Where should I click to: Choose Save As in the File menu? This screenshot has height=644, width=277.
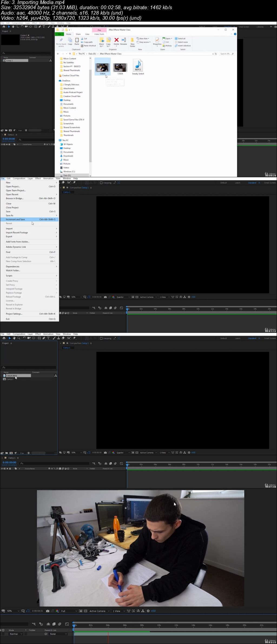coord(30,215)
